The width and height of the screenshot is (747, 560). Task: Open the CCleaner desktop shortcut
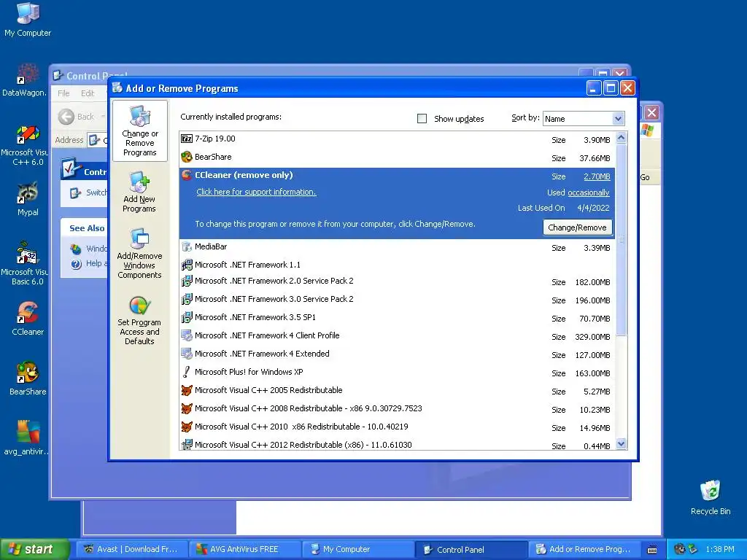coord(28,318)
